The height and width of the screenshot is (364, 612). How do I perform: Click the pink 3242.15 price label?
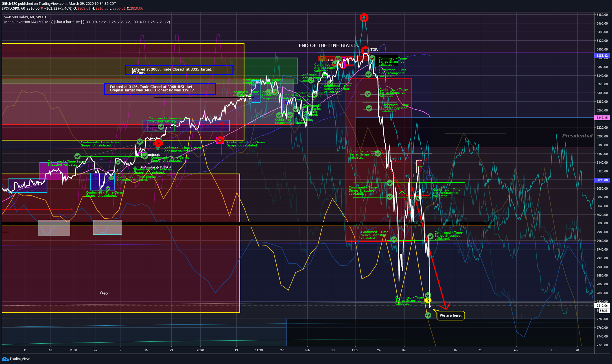pos(602,118)
